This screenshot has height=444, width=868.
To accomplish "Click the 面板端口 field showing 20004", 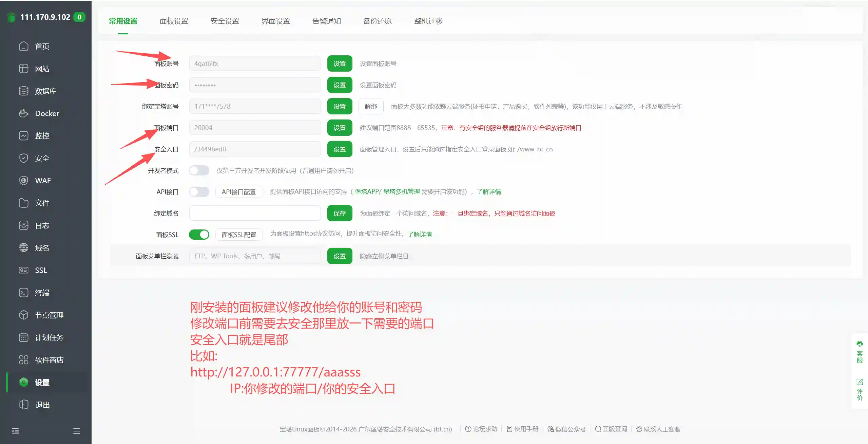I will [255, 128].
